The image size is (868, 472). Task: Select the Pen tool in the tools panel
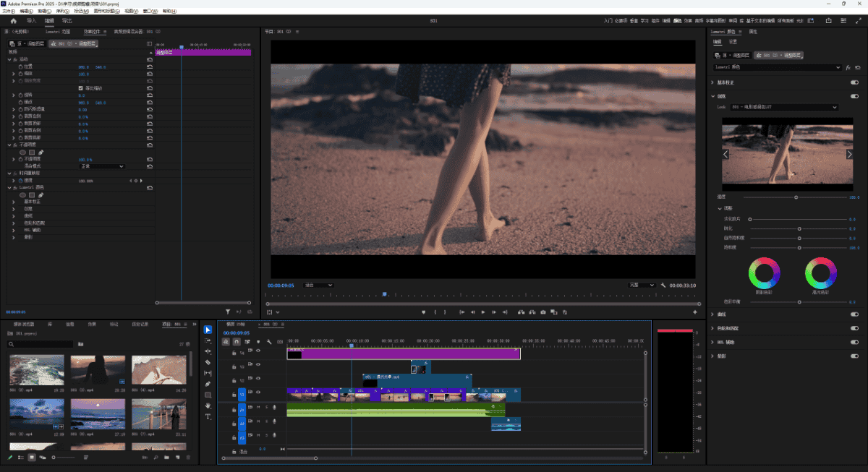point(208,384)
